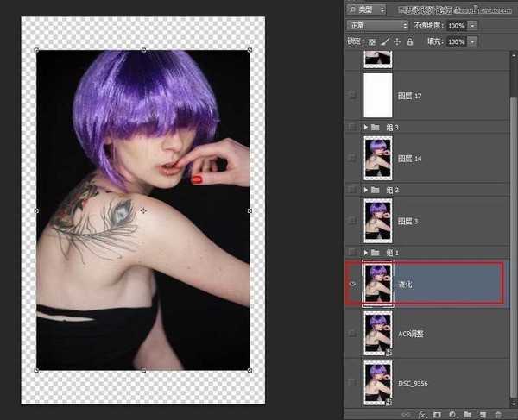
Task: Click the create new layer icon
Action: (484, 414)
